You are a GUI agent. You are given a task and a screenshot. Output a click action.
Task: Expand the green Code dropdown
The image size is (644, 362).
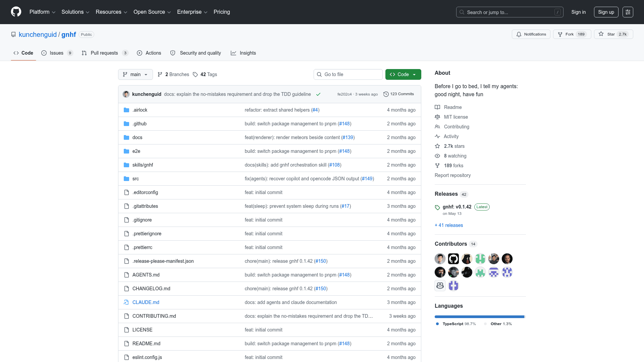[403, 74]
